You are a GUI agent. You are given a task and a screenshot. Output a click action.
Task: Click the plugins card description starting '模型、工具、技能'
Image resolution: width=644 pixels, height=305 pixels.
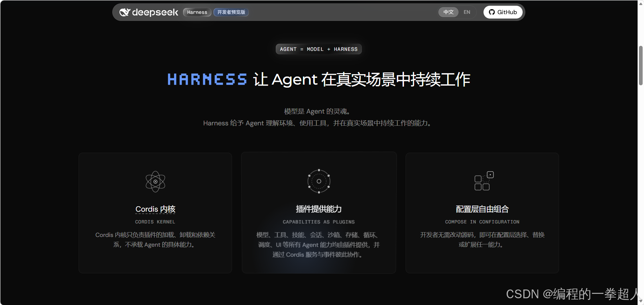tap(319, 245)
